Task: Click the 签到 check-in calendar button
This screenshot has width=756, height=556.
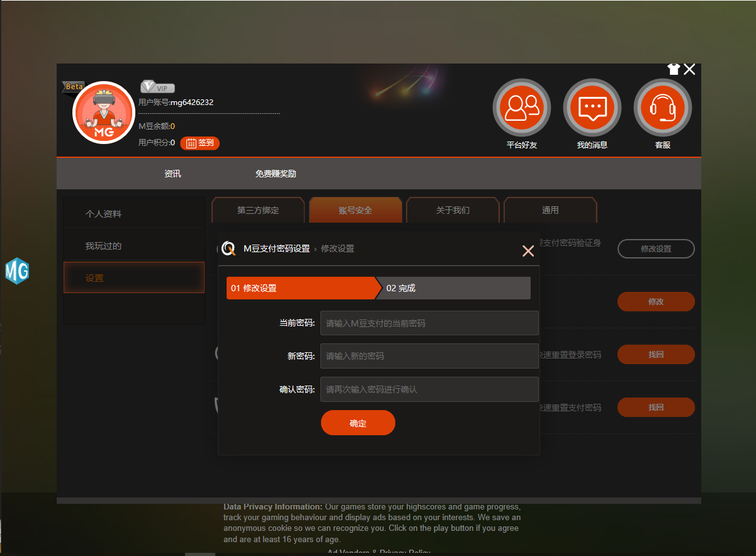Action: pyautogui.click(x=200, y=143)
